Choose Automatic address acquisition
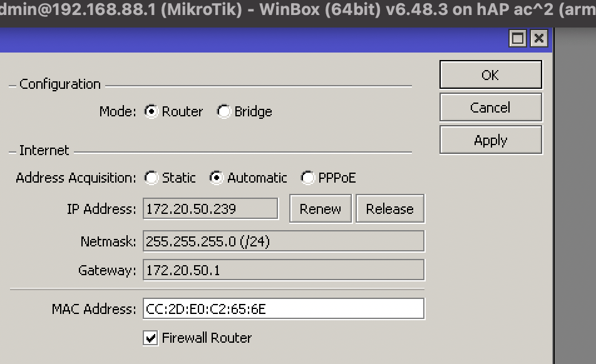The image size is (596, 364). point(216,178)
